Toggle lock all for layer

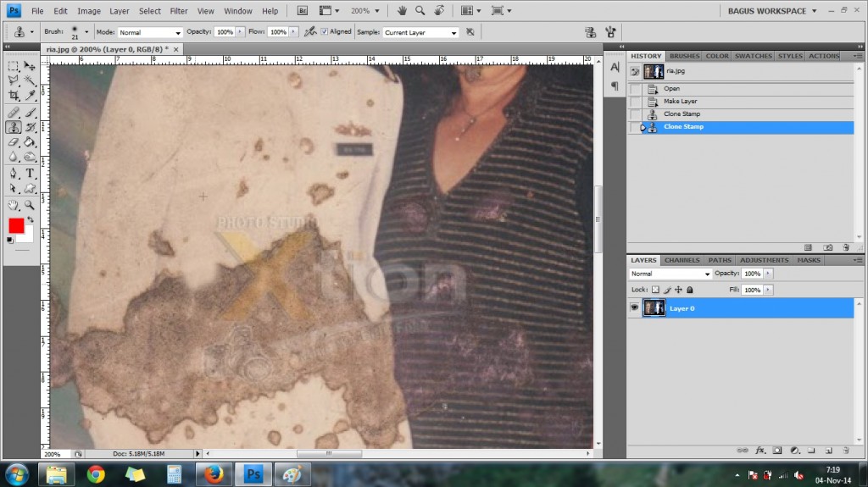coord(690,290)
